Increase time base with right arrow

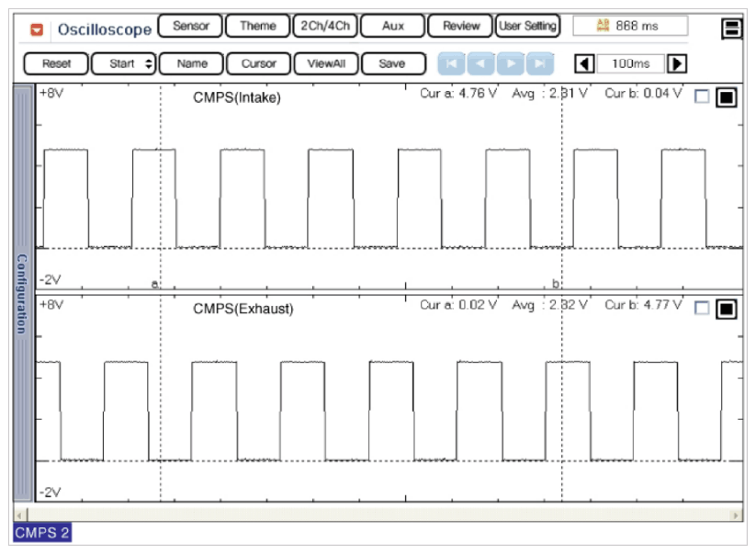[677, 63]
